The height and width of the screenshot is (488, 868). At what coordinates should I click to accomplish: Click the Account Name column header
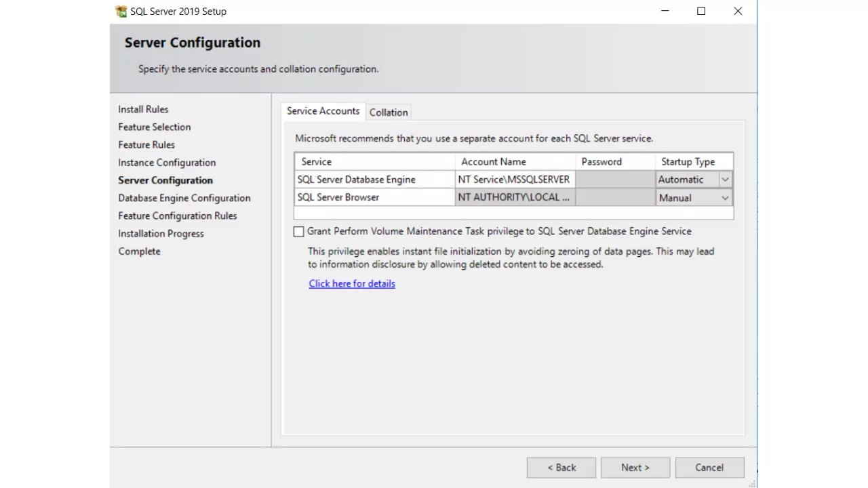515,162
